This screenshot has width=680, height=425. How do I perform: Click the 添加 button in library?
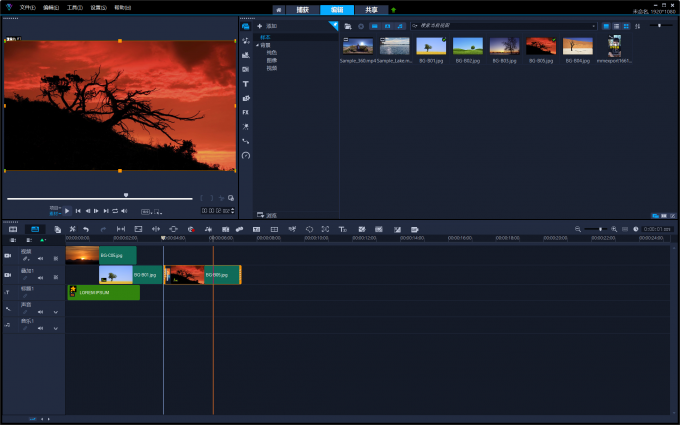[268, 25]
